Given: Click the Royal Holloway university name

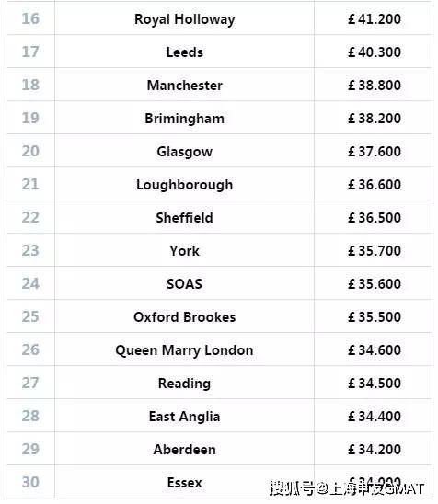Looking at the screenshot, I should (185, 19).
